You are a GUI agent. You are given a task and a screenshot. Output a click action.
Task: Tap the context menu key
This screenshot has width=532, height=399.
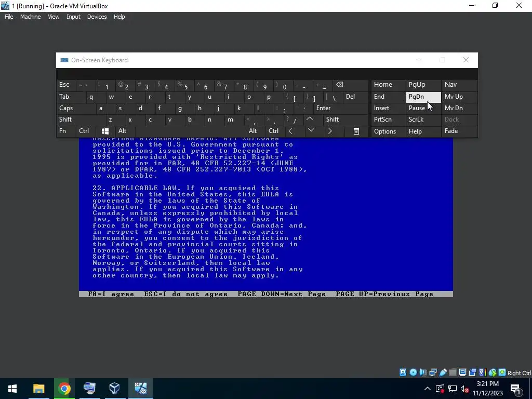pos(356,131)
